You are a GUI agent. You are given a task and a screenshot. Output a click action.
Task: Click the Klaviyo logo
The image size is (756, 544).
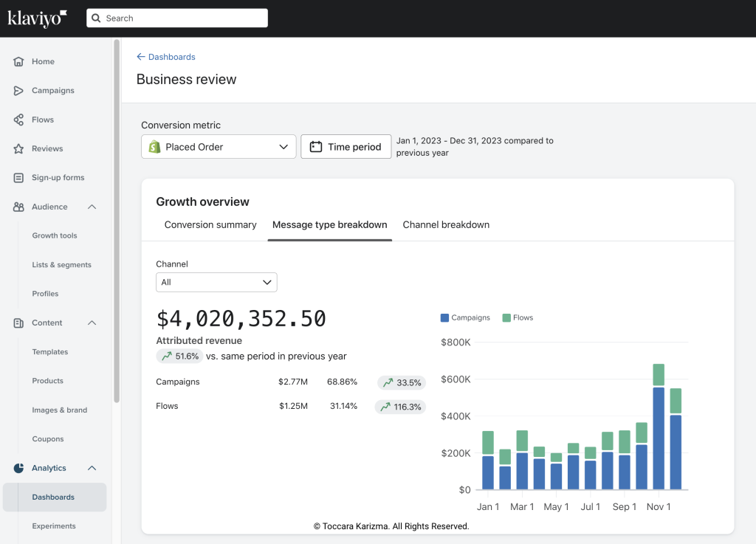[38, 18]
